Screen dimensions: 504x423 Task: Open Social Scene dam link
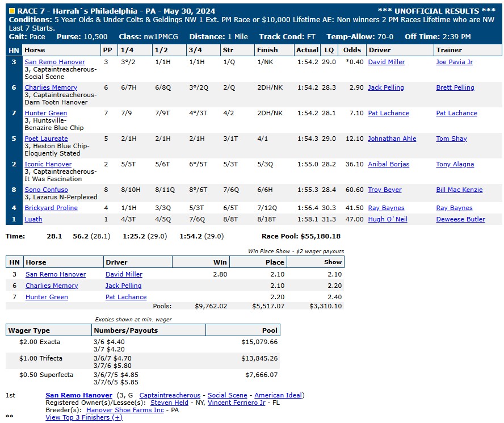[x=227, y=395]
